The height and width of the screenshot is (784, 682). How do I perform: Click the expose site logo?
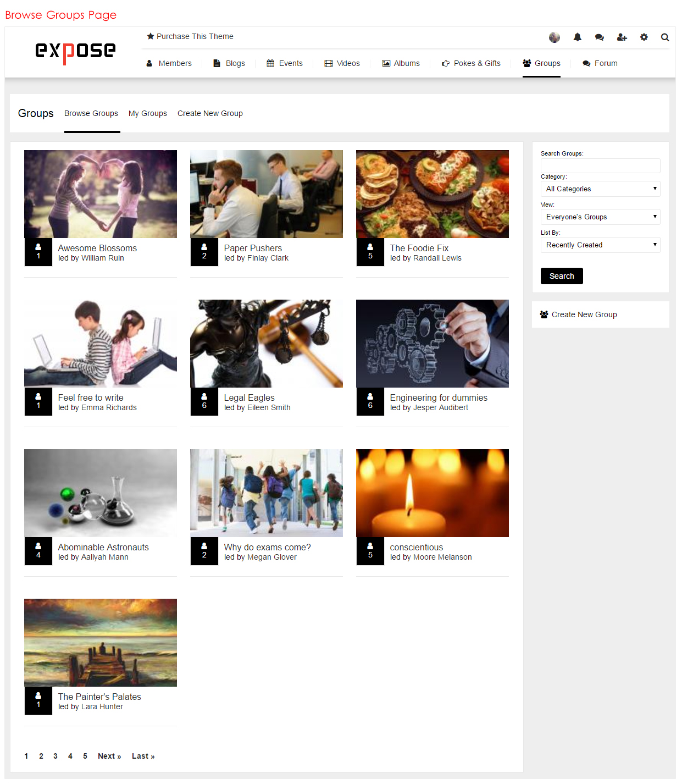click(x=75, y=52)
